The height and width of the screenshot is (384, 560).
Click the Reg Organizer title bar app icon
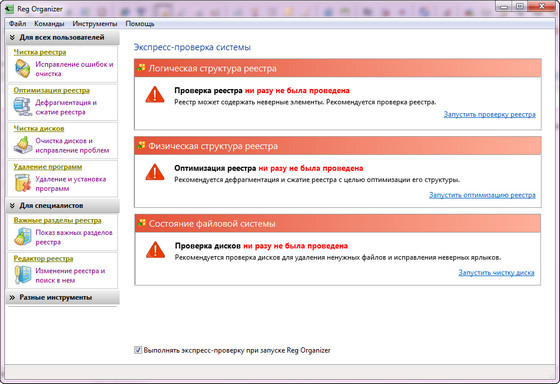coord(9,9)
